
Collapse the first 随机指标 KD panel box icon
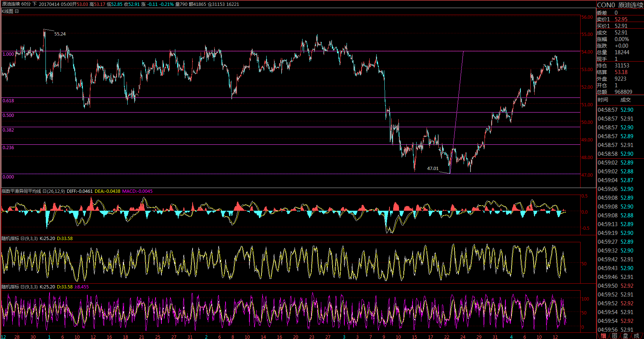[x=22, y=239]
